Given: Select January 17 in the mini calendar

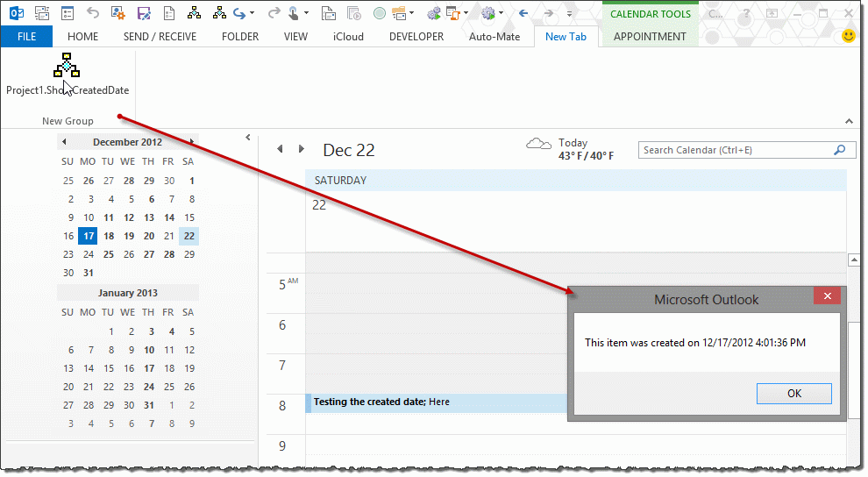Looking at the screenshot, I should coord(149,368).
